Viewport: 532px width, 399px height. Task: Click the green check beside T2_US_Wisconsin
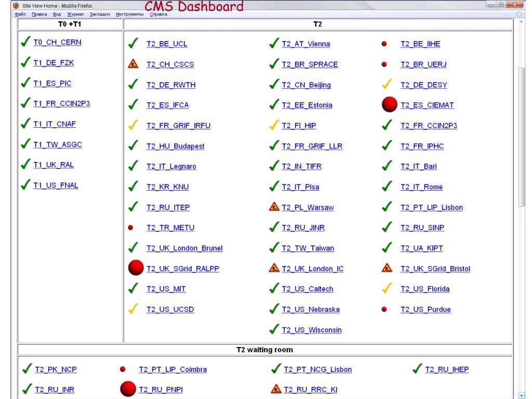pos(274,329)
